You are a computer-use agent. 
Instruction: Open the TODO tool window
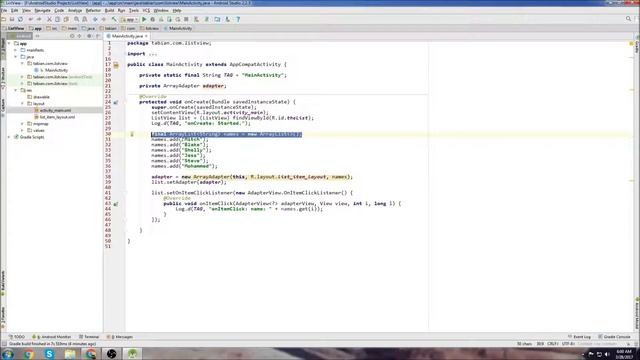click(17, 337)
